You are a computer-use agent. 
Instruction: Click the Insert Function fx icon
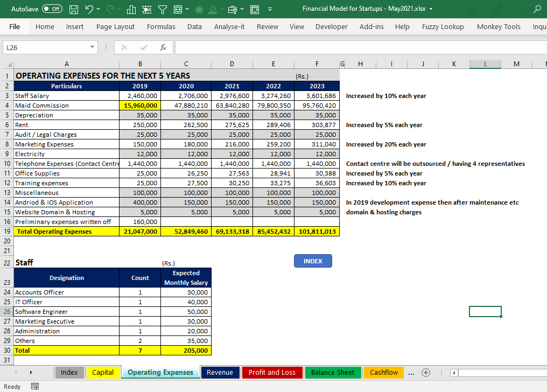(163, 47)
